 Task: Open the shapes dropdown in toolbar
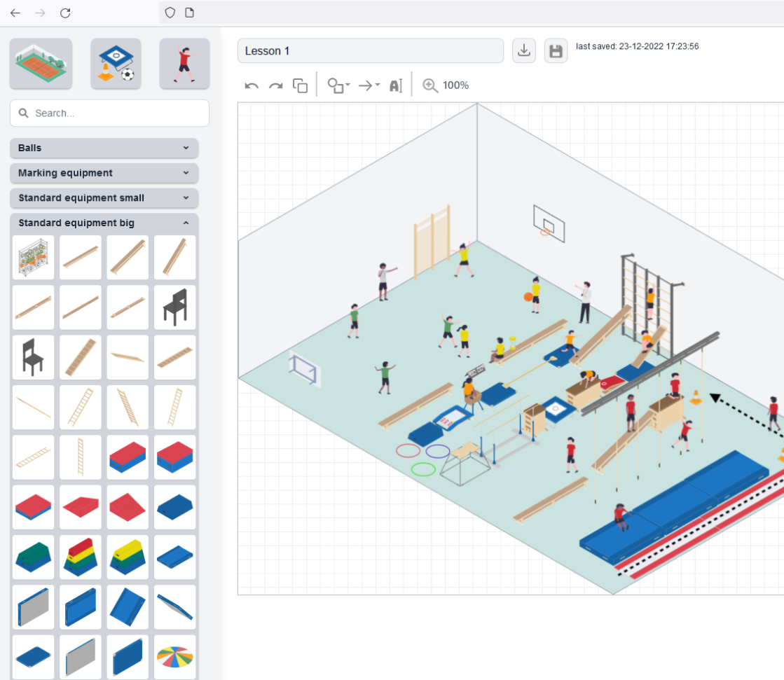338,85
